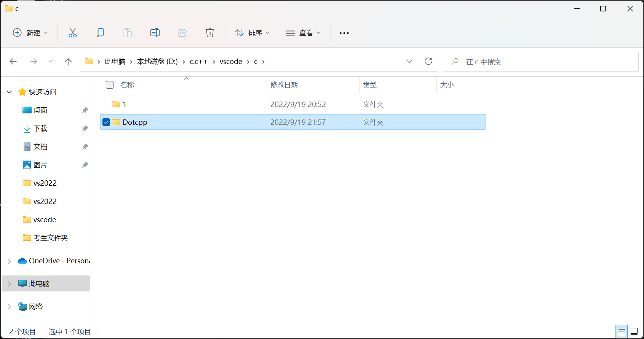This screenshot has height=339, width=644.
Task: Collapse the 快速访问 section
Action: [x=10, y=92]
